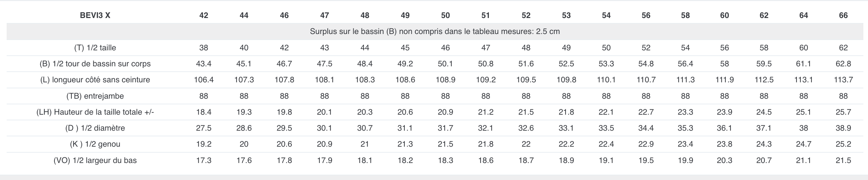Select size column header 54
This screenshot has width=868, height=180.
tap(606, 15)
